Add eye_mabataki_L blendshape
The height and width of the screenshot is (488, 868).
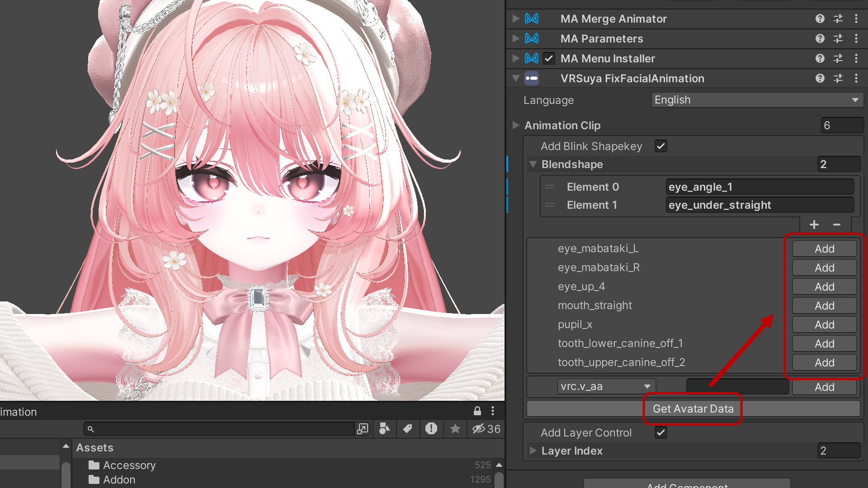click(825, 249)
